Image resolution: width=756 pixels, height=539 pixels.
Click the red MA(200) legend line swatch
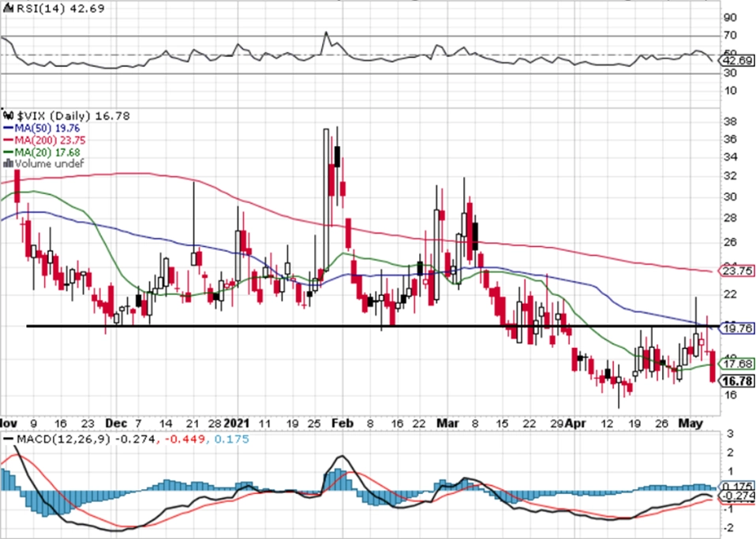click(x=8, y=140)
